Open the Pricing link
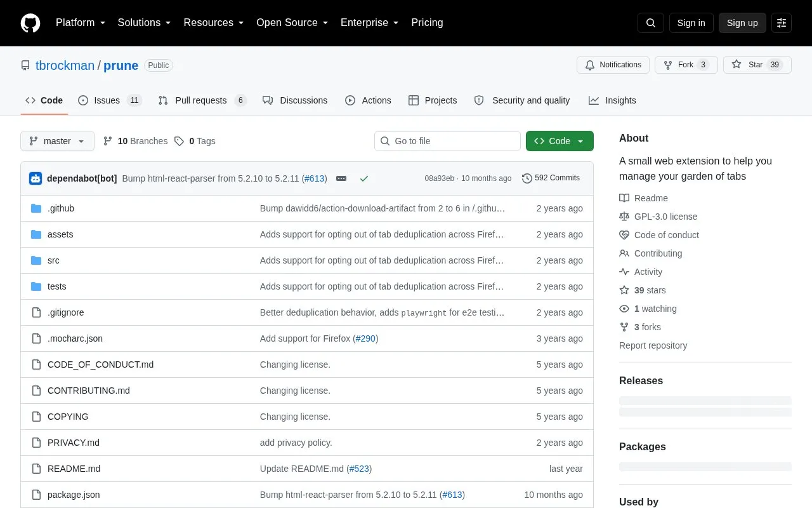This screenshot has height=508, width=812. (x=427, y=23)
